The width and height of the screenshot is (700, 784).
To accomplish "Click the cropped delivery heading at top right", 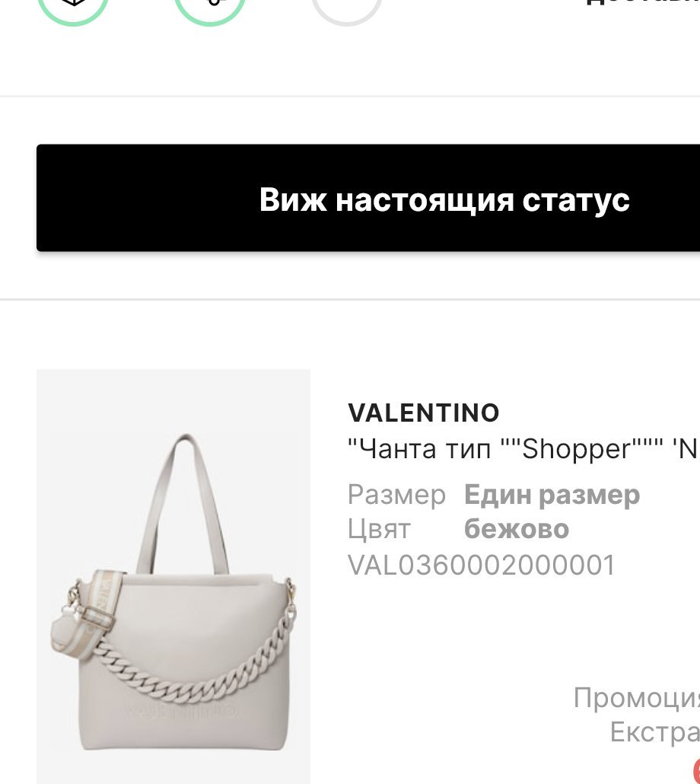I will pyautogui.click(x=642, y=2).
